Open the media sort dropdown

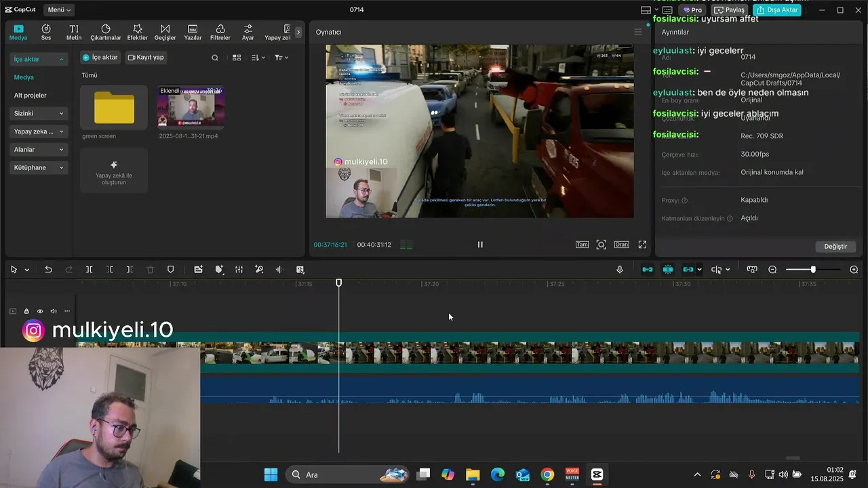tap(258, 58)
